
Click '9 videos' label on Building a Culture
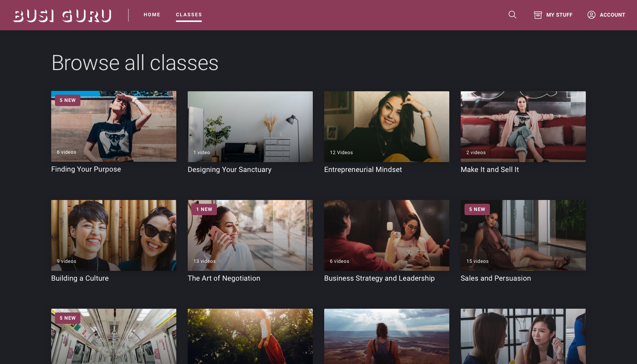click(x=66, y=261)
